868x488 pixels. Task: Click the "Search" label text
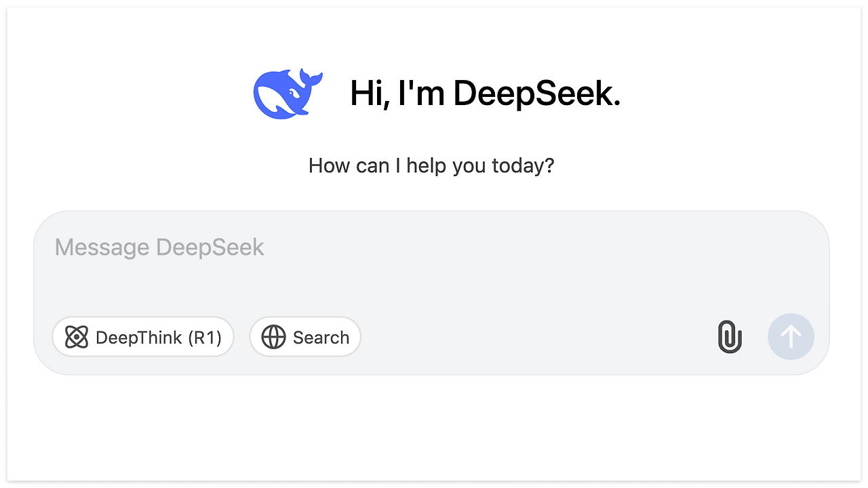tap(321, 338)
